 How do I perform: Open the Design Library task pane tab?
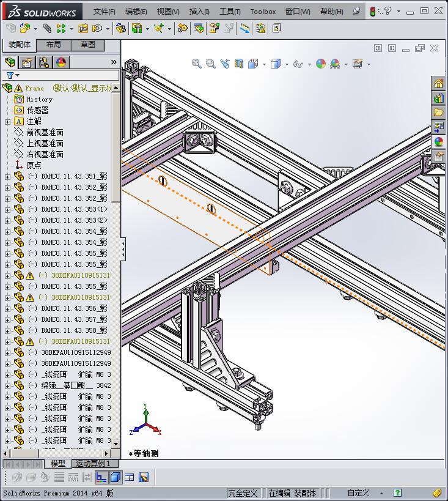coord(438,98)
